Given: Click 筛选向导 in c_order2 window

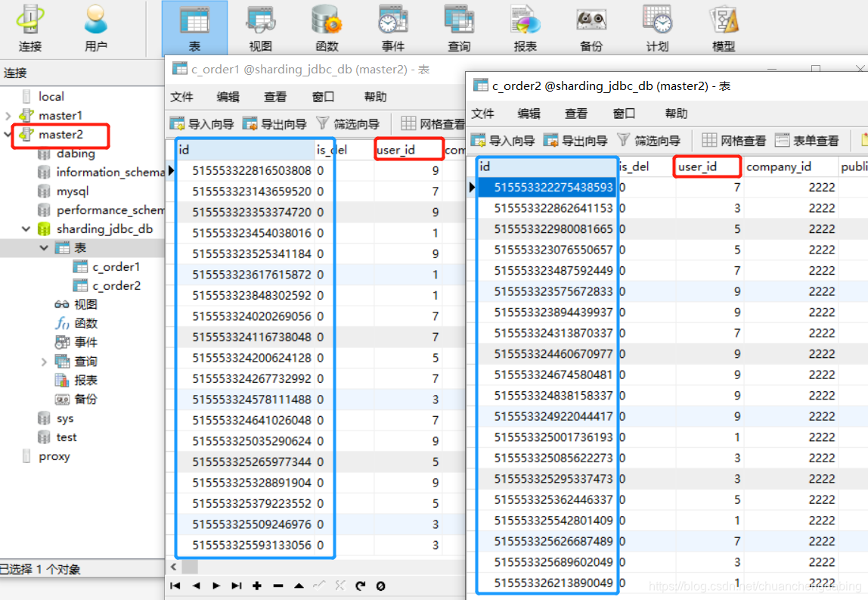Looking at the screenshot, I should click(x=649, y=140).
